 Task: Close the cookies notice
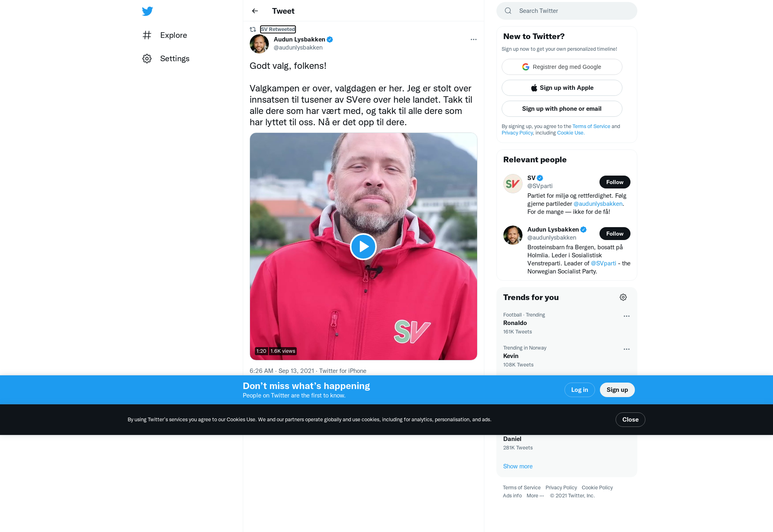[630, 420]
